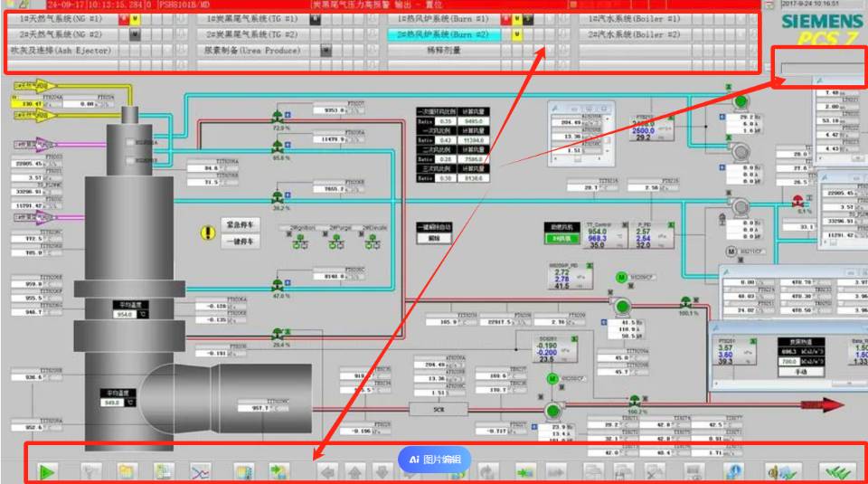
Task: Open the valve showing 65.6 %
Action: pos(278,147)
